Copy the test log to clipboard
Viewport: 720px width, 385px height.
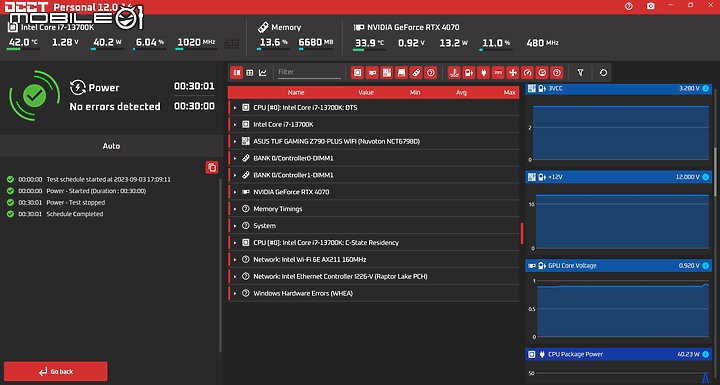[x=212, y=167]
